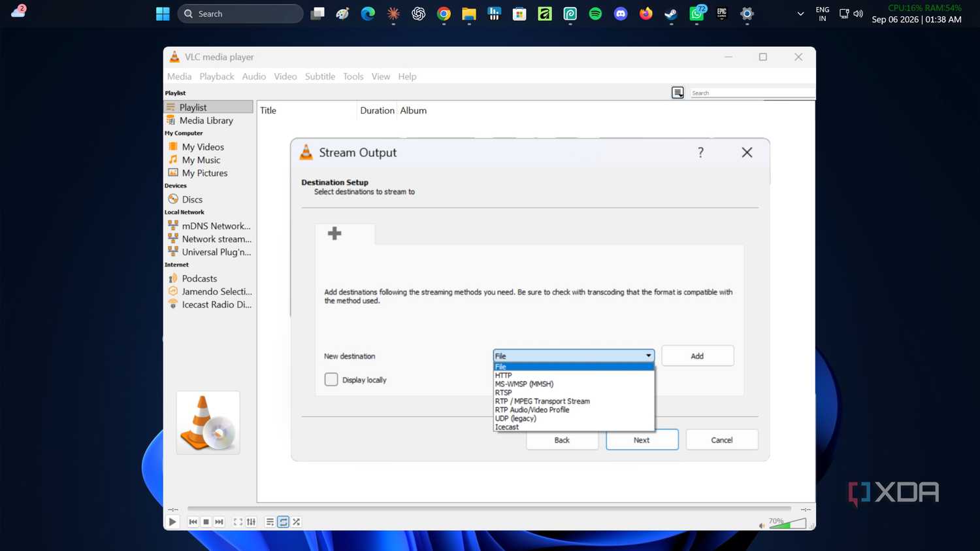The height and width of the screenshot is (551, 980).
Task: Open Windows Start menu
Action: (163, 14)
